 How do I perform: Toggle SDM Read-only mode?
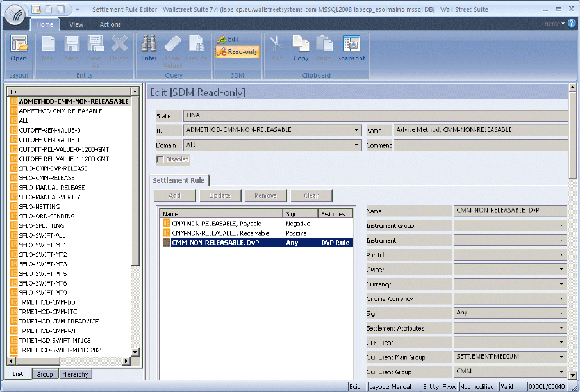(x=237, y=52)
